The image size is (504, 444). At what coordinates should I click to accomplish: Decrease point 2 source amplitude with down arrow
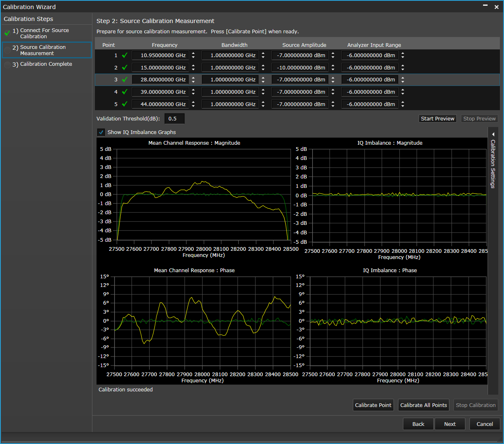tap(333, 69)
